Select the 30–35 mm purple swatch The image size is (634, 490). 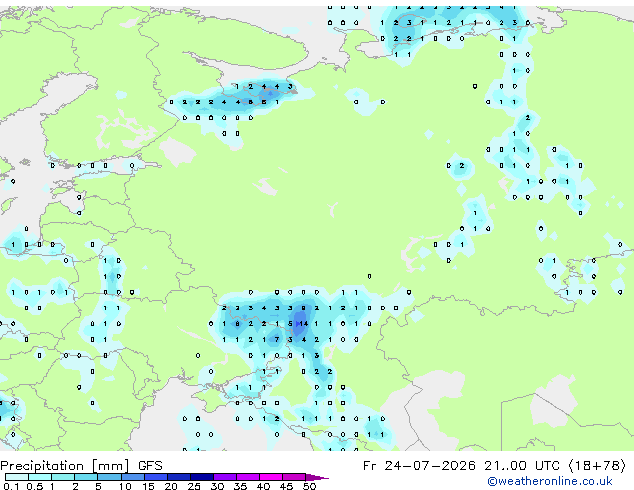coord(224,477)
